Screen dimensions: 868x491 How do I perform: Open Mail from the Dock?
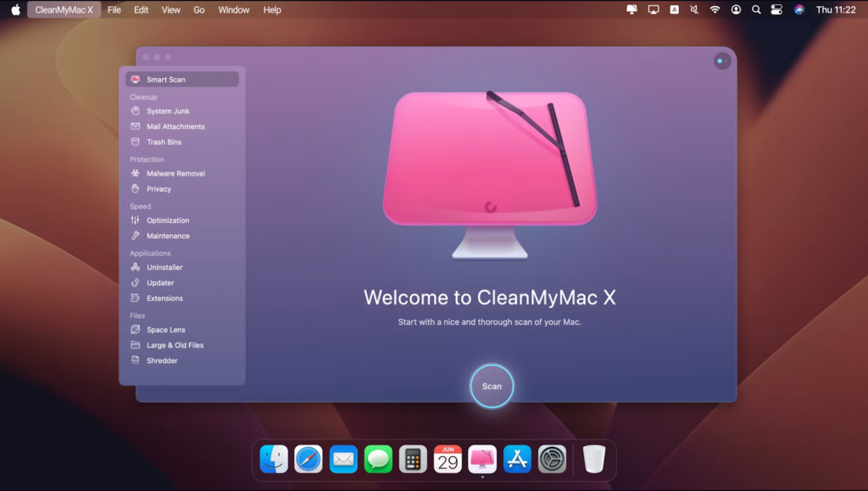[x=343, y=459]
